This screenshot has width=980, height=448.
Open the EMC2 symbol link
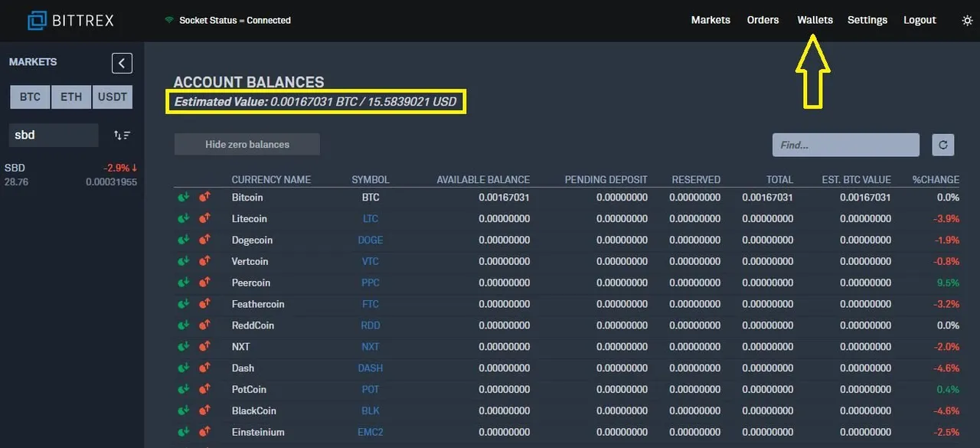pyautogui.click(x=371, y=433)
